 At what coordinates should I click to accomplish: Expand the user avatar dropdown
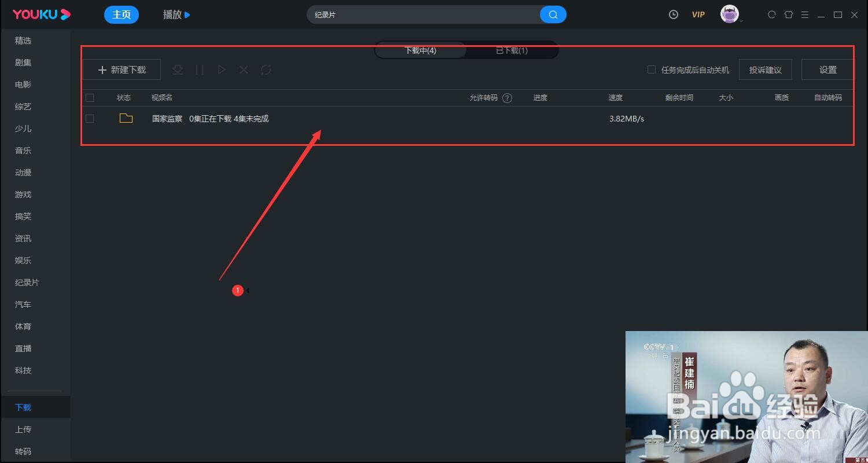(730, 14)
